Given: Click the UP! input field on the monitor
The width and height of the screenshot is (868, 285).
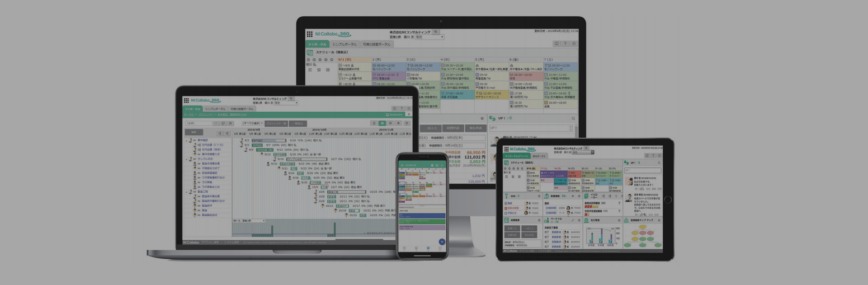Looking at the screenshot, I should coord(531,128).
